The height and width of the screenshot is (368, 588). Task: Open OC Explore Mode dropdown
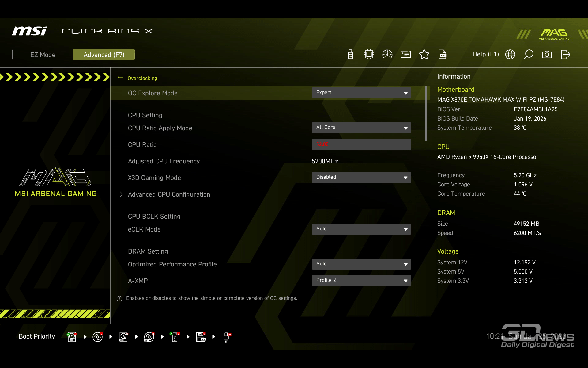click(361, 93)
